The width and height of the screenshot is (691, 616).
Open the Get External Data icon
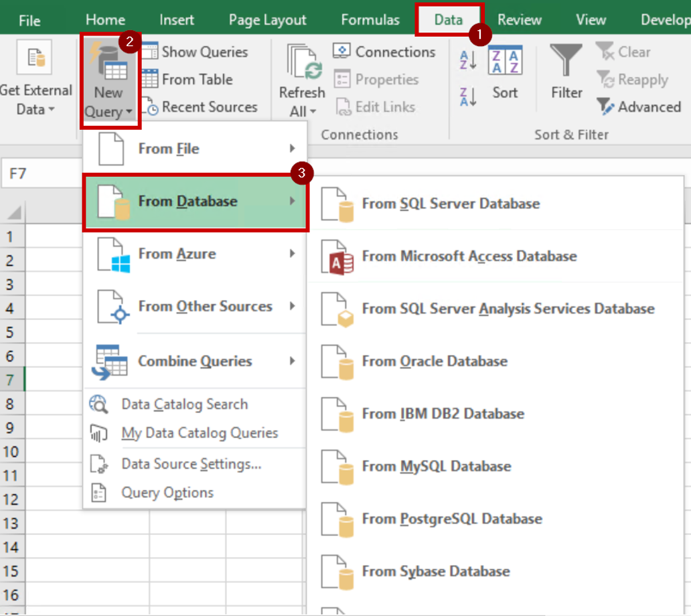tap(34, 58)
